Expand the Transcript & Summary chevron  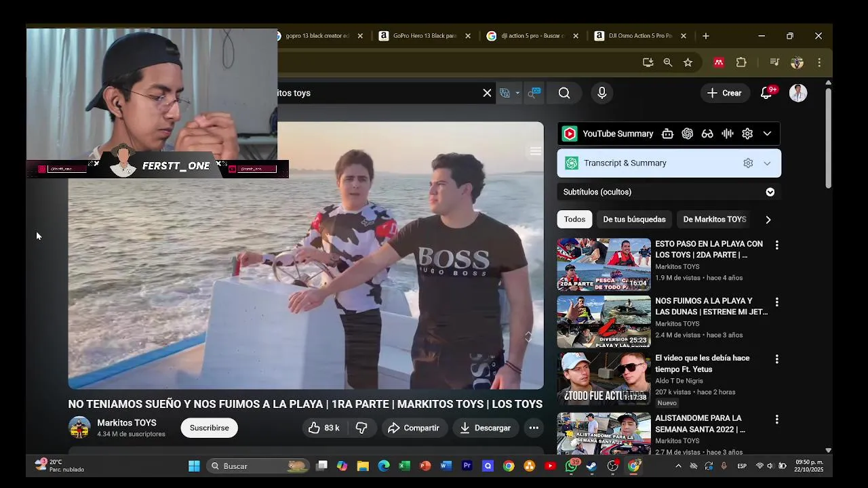point(767,163)
